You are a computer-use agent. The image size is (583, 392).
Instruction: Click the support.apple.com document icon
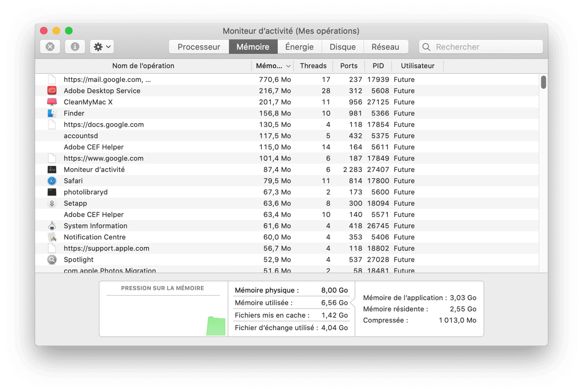tap(52, 248)
